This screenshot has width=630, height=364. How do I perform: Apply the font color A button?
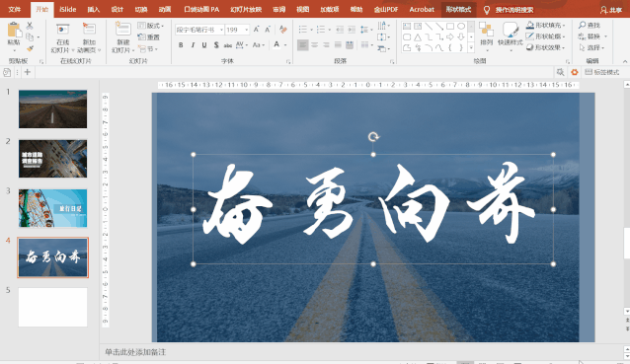click(x=276, y=44)
